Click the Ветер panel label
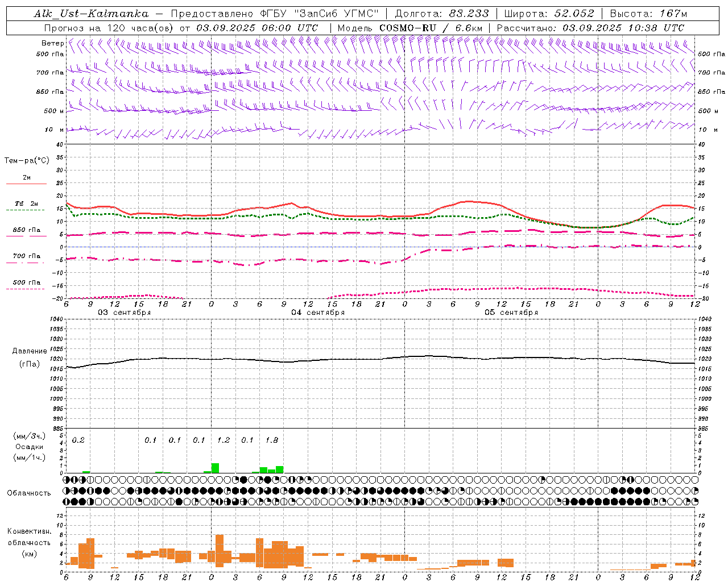The height and width of the screenshot is (582, 728). click(x=52, y=43)
